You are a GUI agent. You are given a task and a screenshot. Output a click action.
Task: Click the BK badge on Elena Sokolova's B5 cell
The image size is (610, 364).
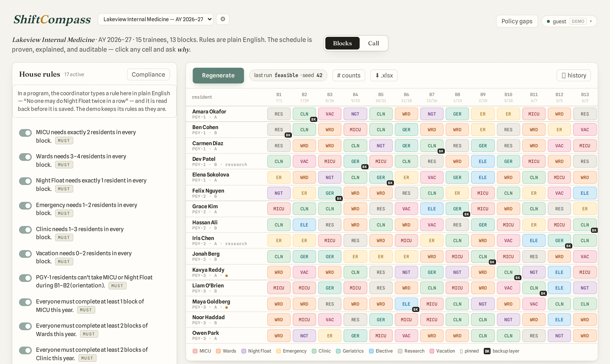(390, 183)
